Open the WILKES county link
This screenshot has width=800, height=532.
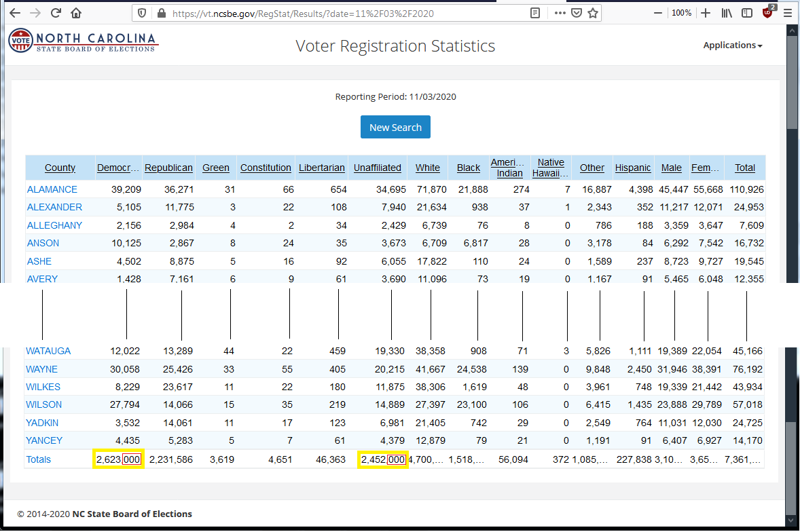[x=43, y=387]
